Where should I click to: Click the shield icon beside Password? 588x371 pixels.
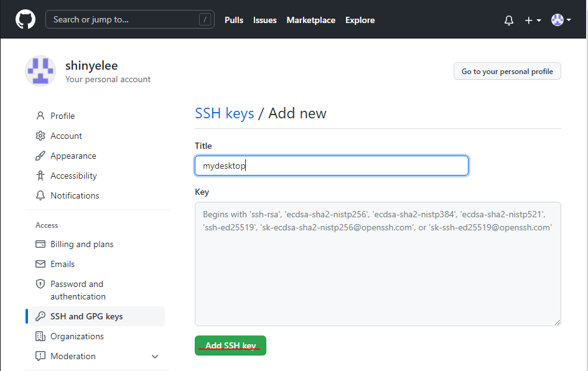[x=40, y=284]
